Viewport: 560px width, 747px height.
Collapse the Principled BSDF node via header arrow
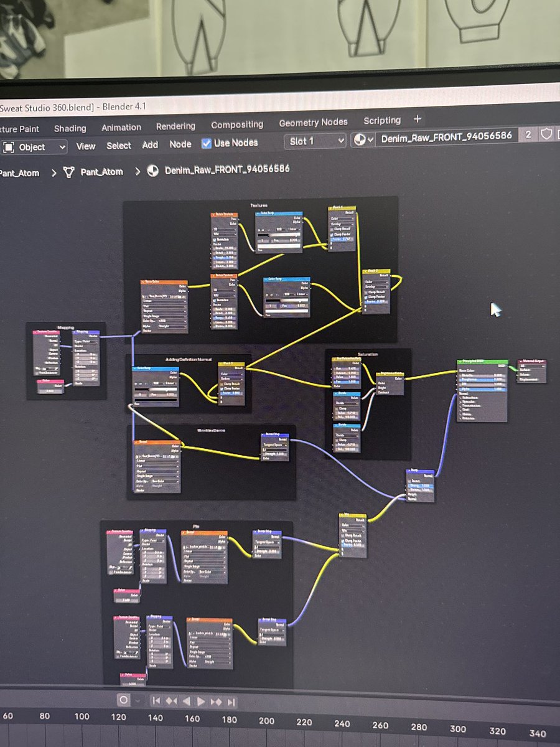coord(459,362)
